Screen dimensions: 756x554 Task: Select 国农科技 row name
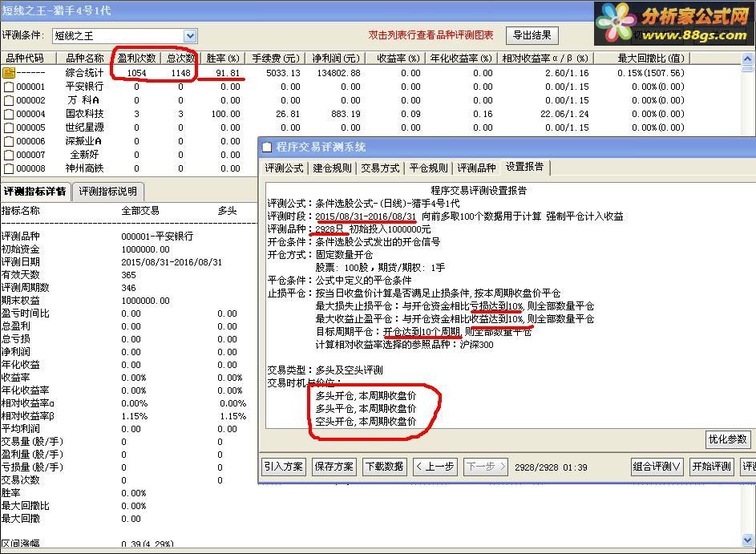coord(84,115)
